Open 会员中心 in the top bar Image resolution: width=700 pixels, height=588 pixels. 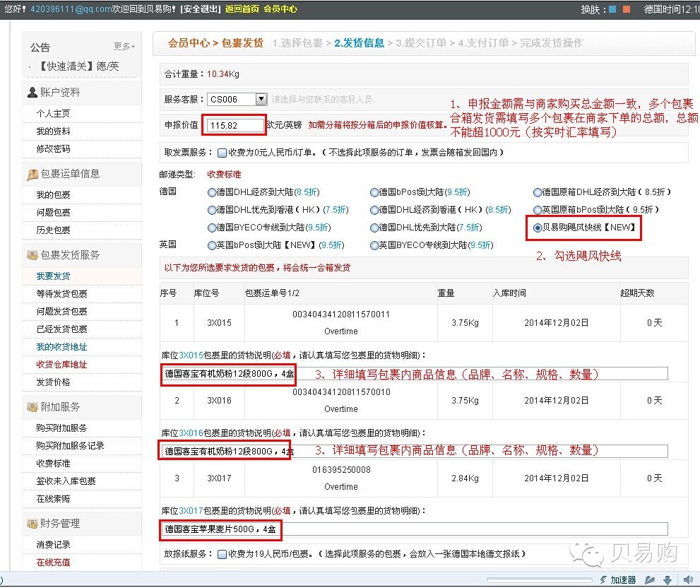click(280, 9)
